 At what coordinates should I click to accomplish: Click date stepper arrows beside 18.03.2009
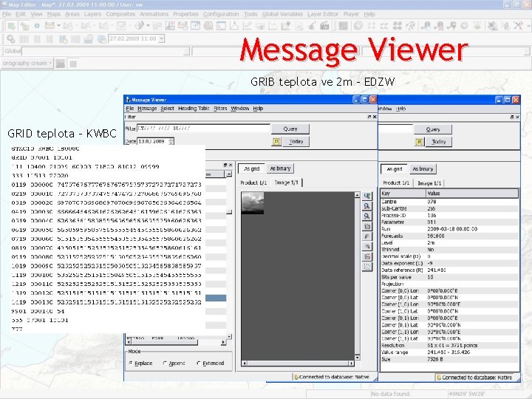(x=171, y=141)
